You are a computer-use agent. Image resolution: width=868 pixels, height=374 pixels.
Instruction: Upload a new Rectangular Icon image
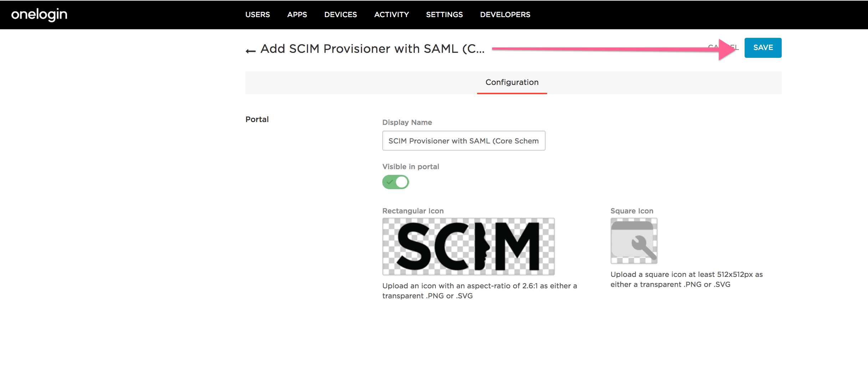point(469,247)
